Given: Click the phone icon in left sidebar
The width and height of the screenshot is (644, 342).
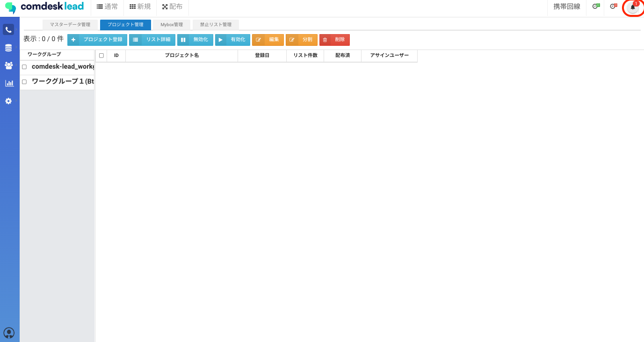Looking at the screenshot, I should pos(8,30).
